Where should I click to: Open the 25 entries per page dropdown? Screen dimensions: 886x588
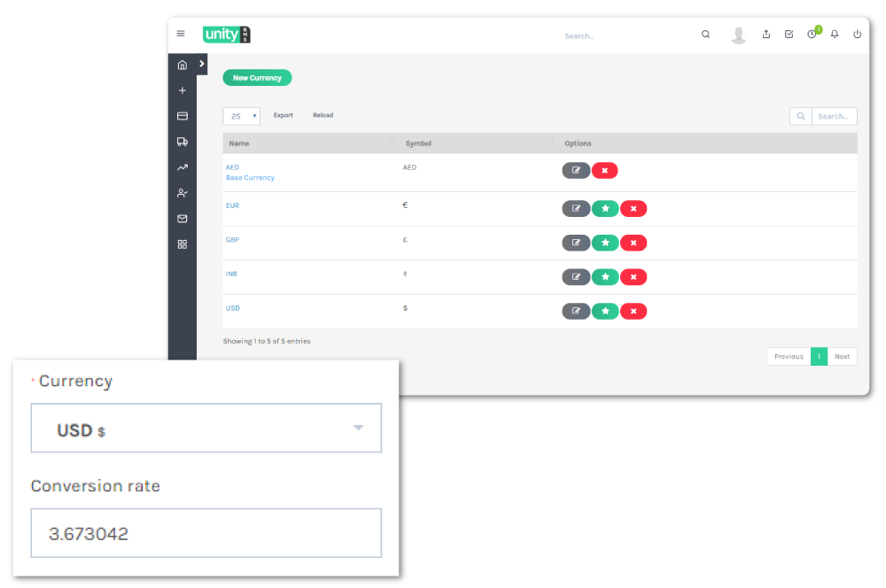(x=241, y=116)
